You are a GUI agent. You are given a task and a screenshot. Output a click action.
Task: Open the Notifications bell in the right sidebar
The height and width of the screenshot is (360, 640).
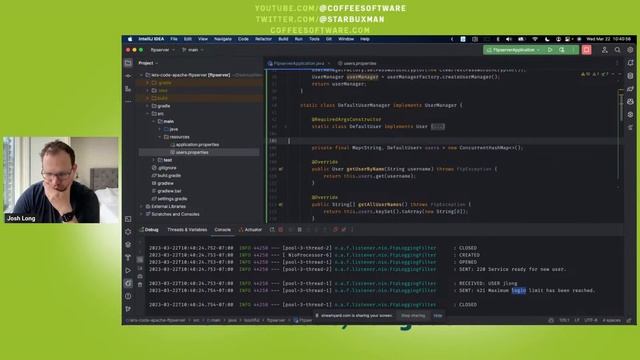tap(631, 63)
